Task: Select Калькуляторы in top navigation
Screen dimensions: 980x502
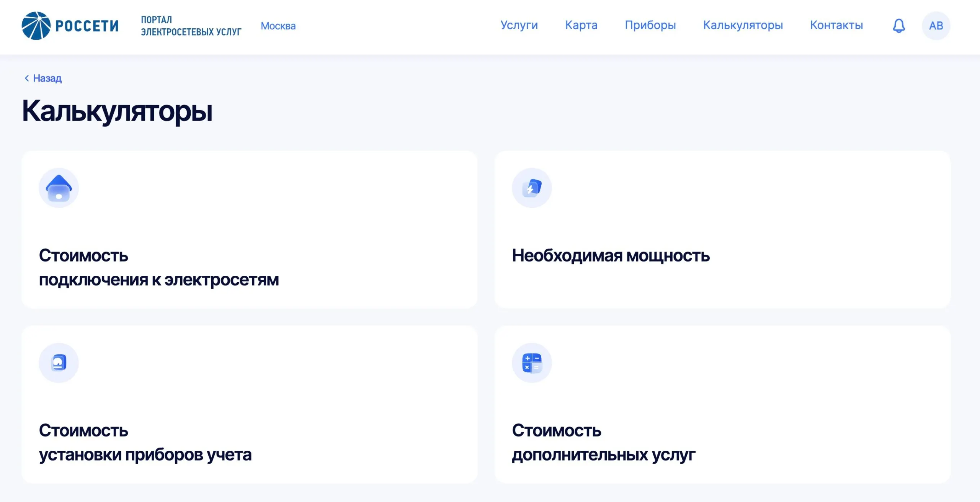Action: tap(743, 25)
